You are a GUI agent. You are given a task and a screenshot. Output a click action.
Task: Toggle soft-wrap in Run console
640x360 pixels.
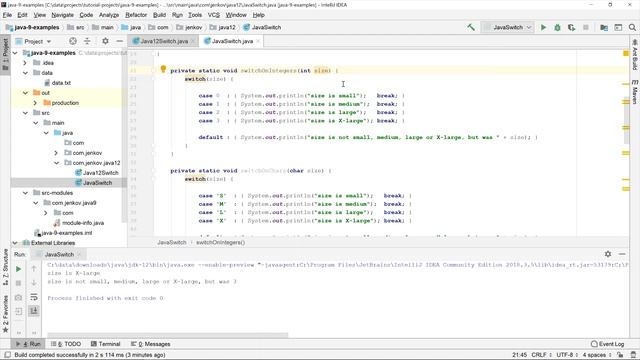tap(34, 297)
